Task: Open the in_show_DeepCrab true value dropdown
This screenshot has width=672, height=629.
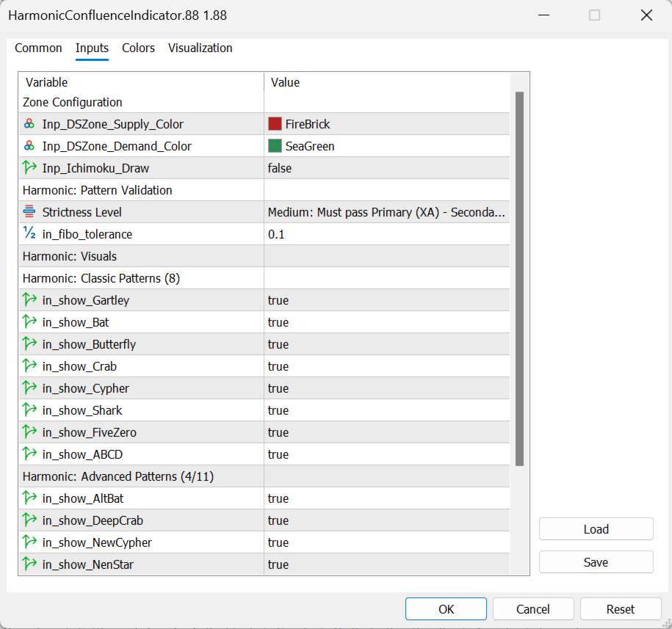Action: 386,520
